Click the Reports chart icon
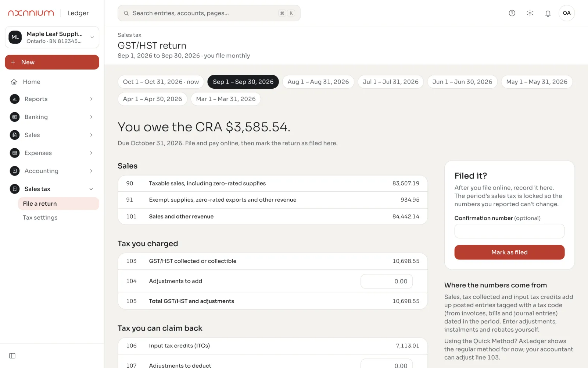 click(15, 99)
